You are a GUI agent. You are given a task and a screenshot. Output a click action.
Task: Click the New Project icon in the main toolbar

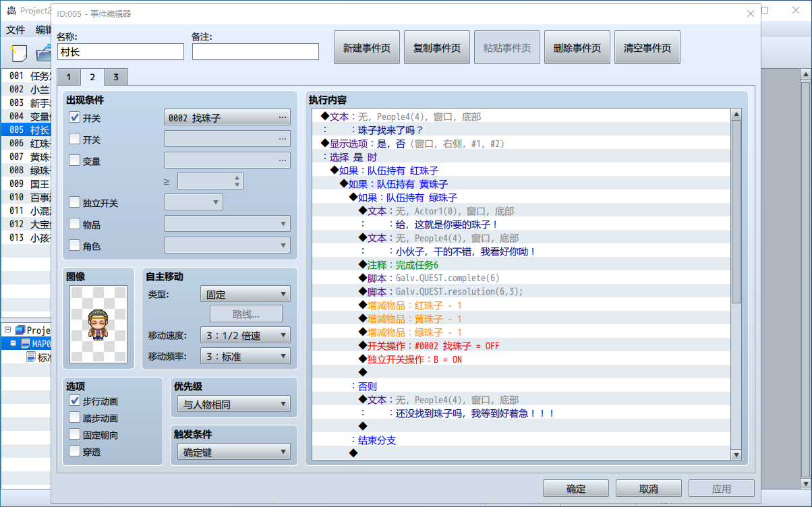pos(20,53)
